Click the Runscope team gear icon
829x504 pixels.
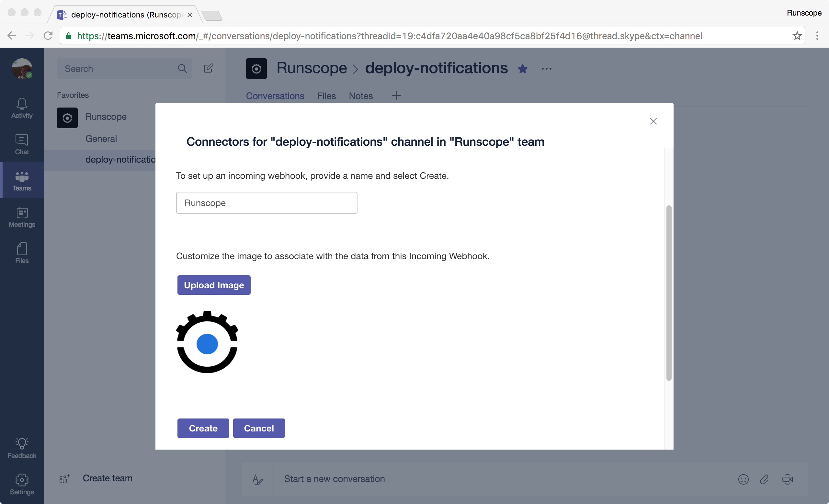pyautogui.click(x=67, y=117)
